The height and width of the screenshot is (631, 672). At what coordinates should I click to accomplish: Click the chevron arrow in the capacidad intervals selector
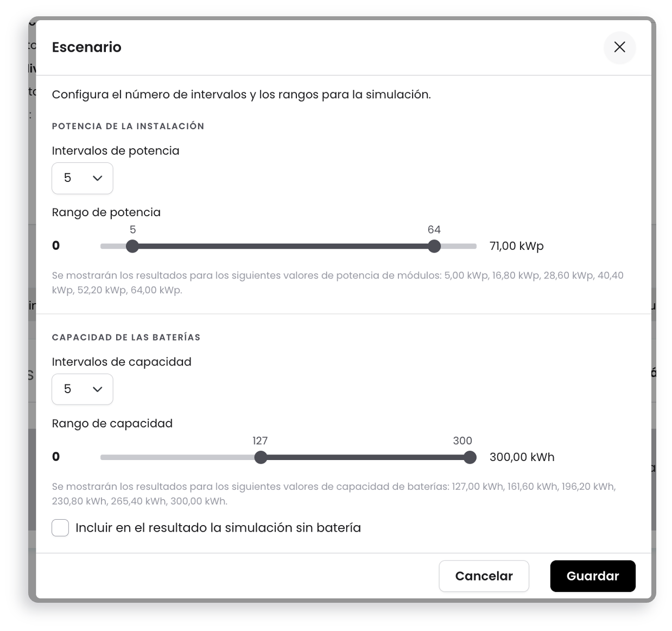[98, 389]
